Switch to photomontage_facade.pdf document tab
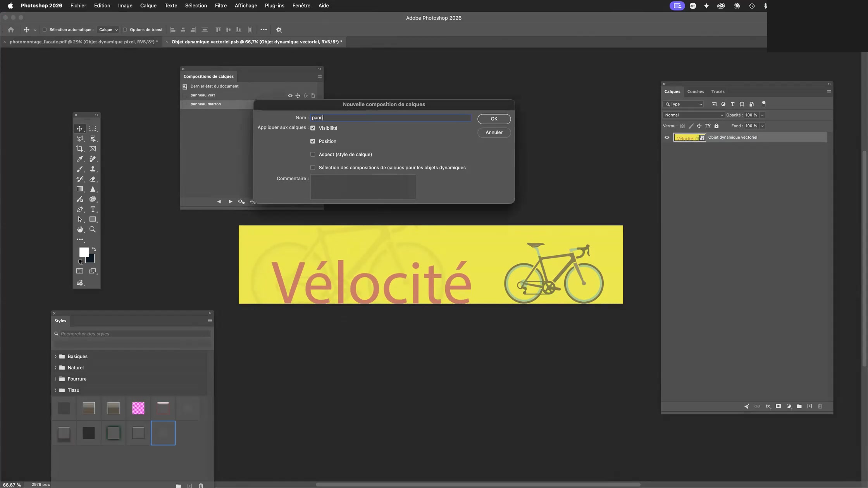Image resolution: width=868 pixels, height=488 pixels. coord(84,42)
